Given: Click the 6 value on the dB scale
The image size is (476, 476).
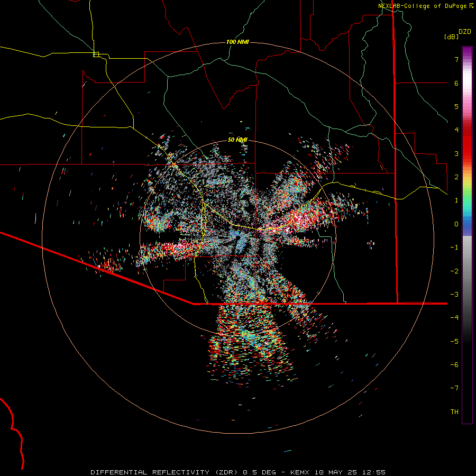Looking at the screenshot, I should [x=456, y=83].
